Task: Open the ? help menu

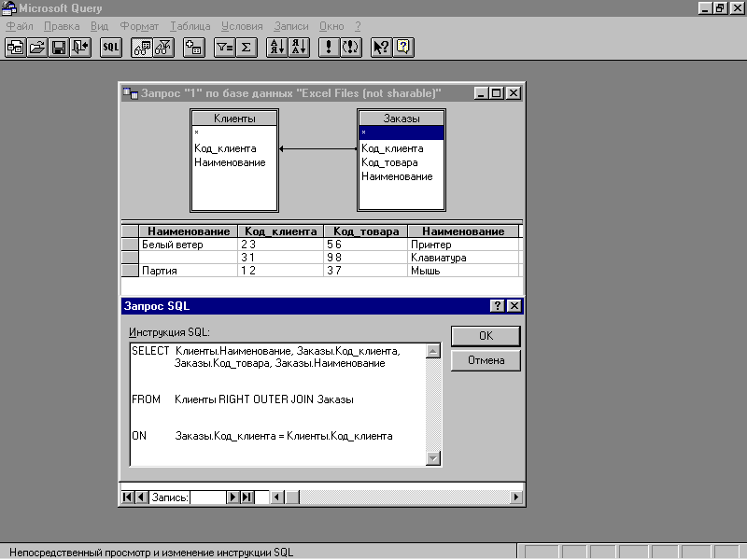Action: pos(358,26)
